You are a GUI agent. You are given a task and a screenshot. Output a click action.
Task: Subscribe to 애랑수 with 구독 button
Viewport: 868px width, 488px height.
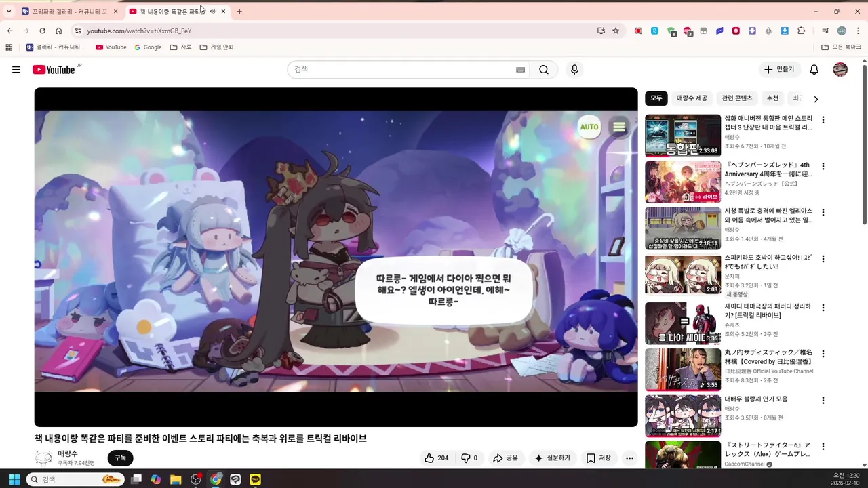(x=120, y=458)
